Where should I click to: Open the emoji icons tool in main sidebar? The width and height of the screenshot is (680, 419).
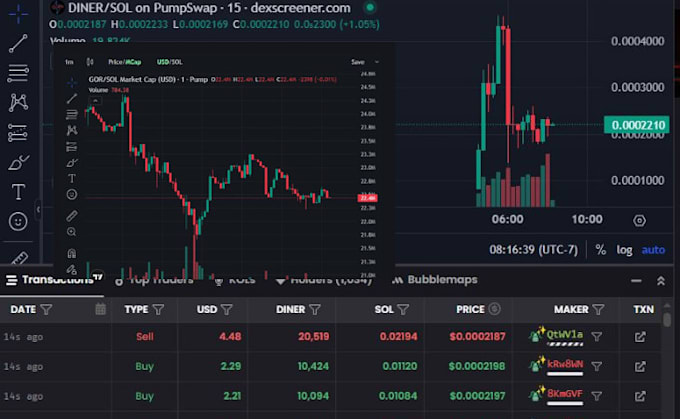tap(18, 222)
